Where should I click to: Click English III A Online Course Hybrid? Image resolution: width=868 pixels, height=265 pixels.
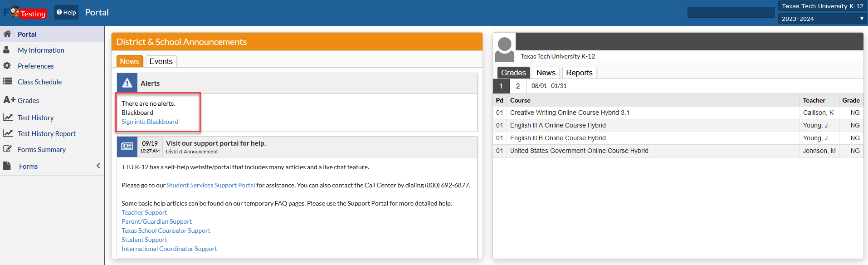pos(558,125)
